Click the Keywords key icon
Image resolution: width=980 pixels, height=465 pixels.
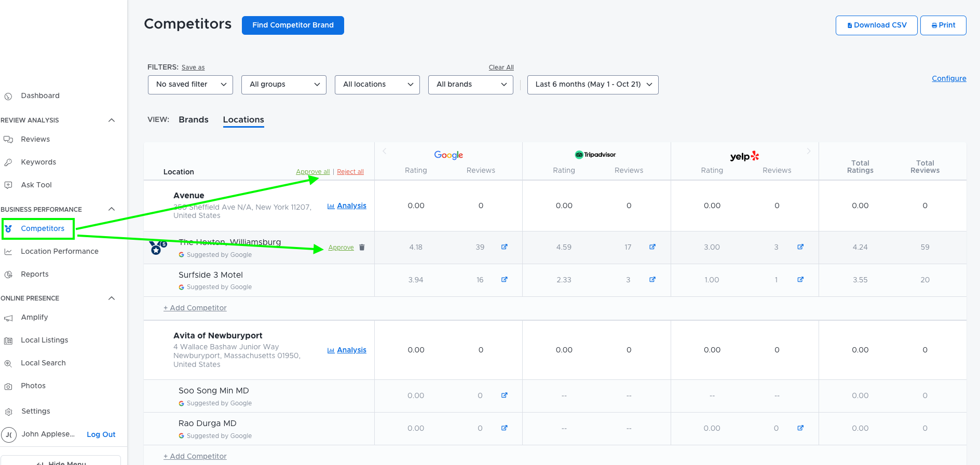(8, 162)
